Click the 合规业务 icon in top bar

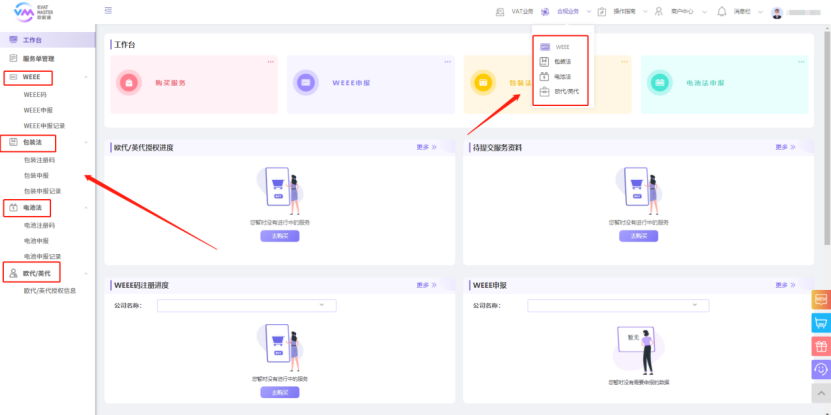pyautogui.click(x=545, y=11)
